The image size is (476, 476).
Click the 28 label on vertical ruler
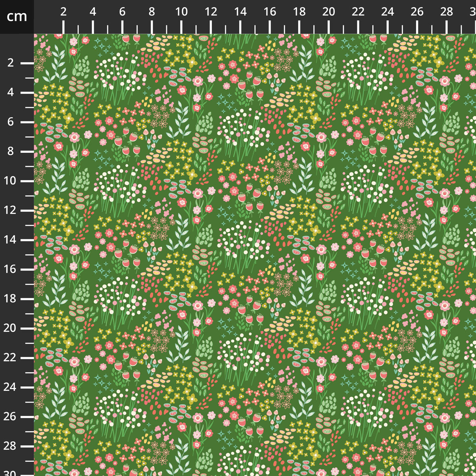click(x=10, y=446)
